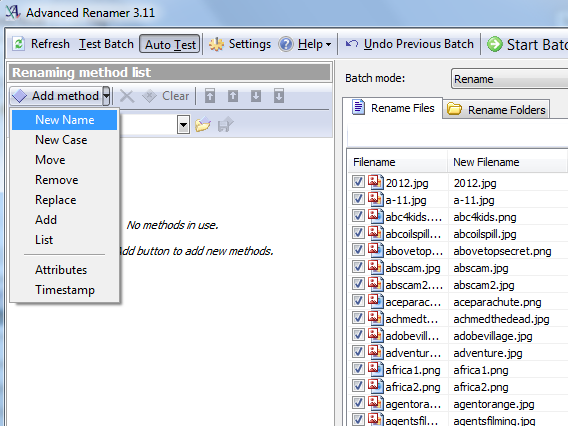Switch to the Rename Folders tab
The height and width of the screenshot is (426, 568).
[496, 109]
